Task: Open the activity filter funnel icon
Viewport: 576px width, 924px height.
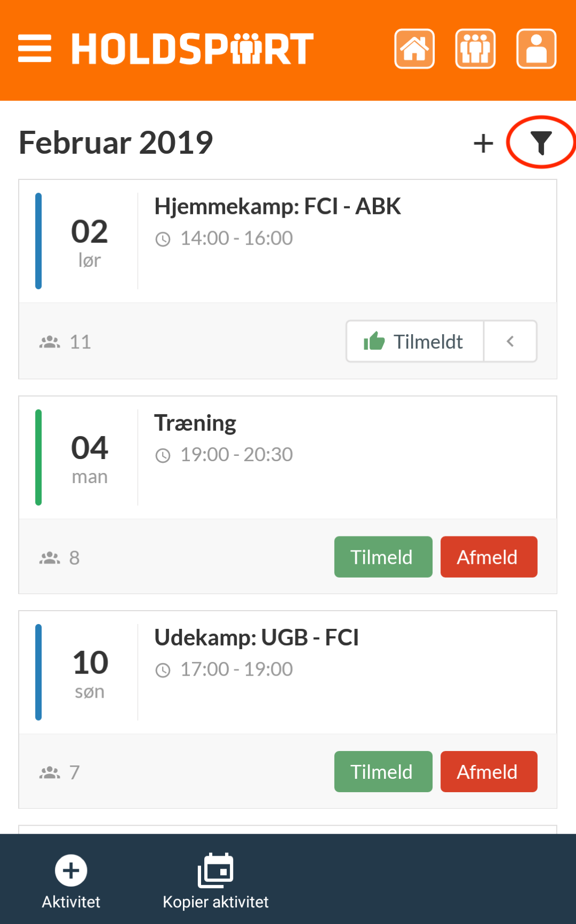Action: coord(541,143)
